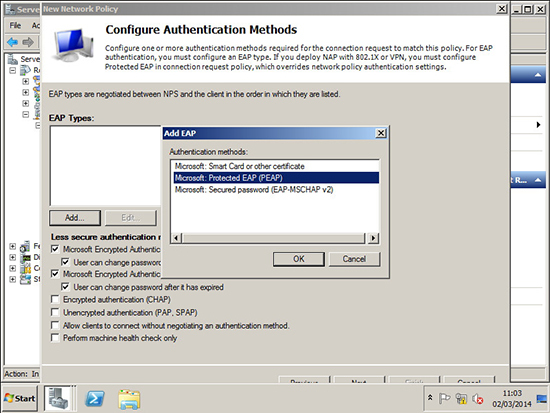Screen dimensions: 550x413
Task: Click the muted volume tray icon
Action: tap(477, 399)
